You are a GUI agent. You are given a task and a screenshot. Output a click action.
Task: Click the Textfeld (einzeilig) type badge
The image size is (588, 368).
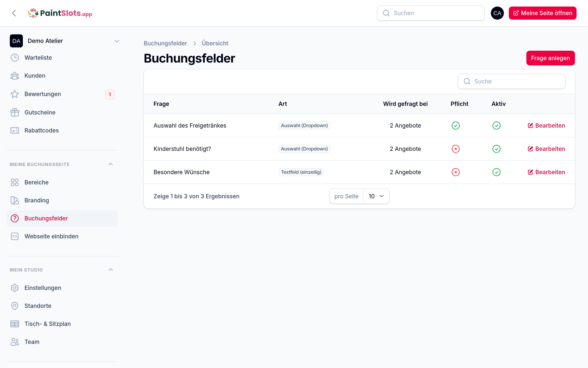coord(301,172)
